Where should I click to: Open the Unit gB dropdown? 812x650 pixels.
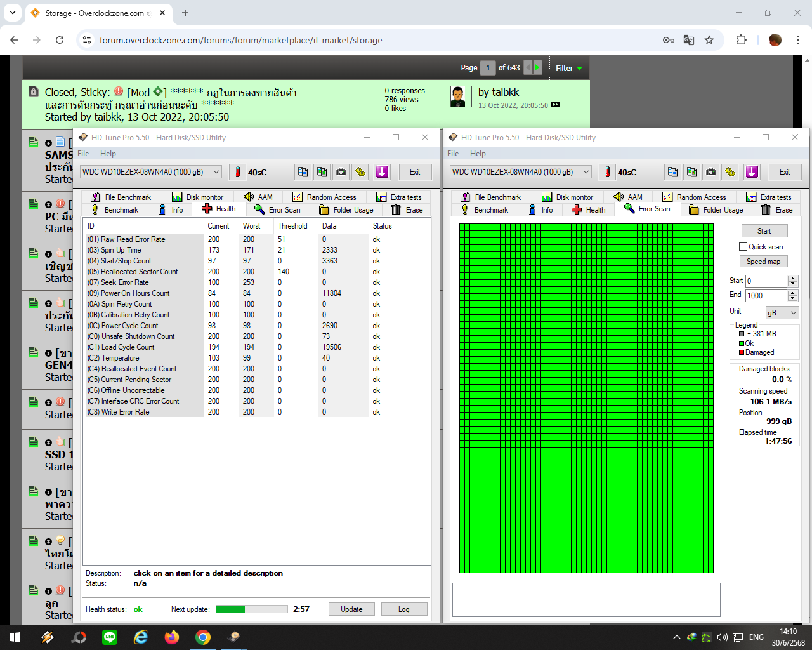(782, 313)
